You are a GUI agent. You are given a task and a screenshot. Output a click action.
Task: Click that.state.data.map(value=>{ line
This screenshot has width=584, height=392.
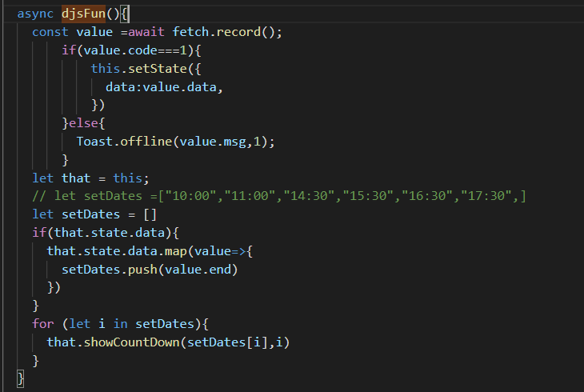tap(150, 251)
